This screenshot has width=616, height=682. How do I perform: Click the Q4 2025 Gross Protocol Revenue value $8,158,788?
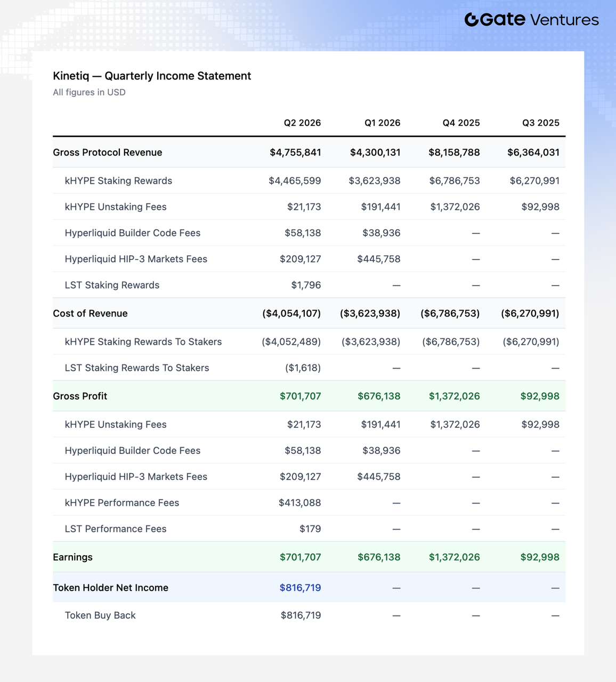pos(455,152)
